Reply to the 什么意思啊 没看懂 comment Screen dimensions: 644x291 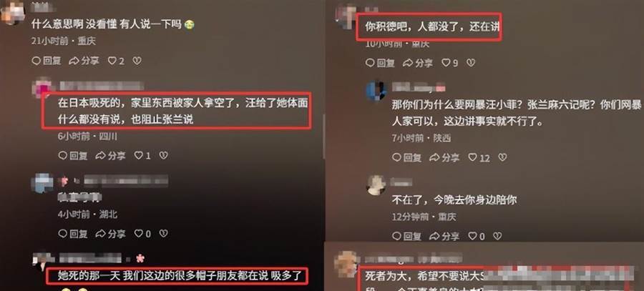(x=47, y=61)
